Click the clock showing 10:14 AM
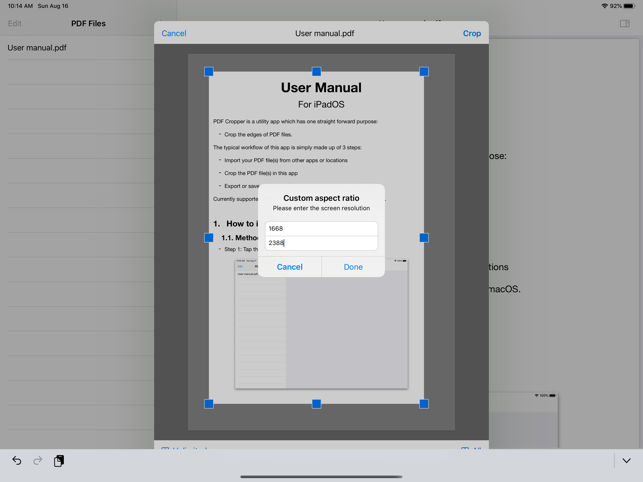This screenshot has width=643, height=482. [x=20, y=6]
